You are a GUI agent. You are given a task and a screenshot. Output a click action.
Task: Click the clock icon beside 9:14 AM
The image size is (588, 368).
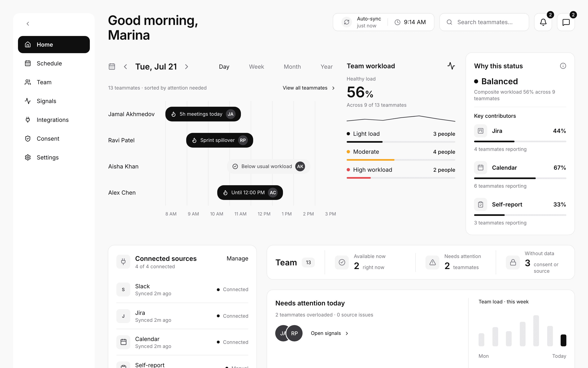click(x=397, y=22)
